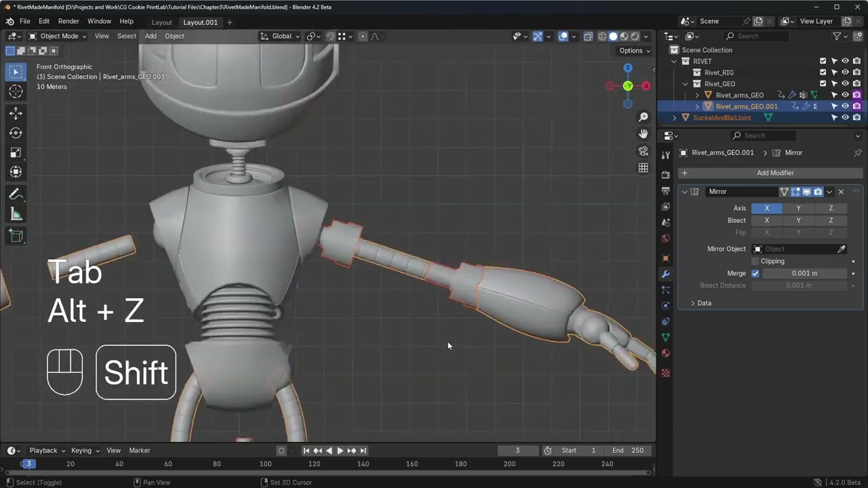Toggle camera view icon in viewport

[x=644, y=150]
